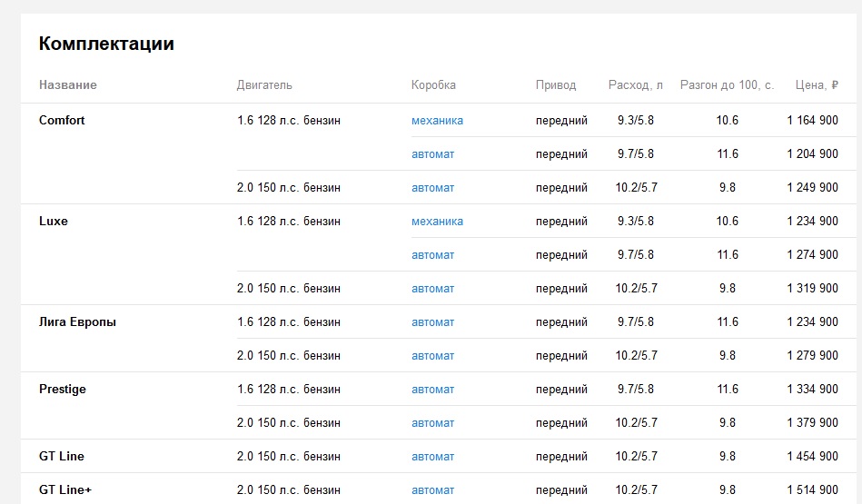Open 'автомат' link in GT Line row
The height and width of the screenshot is (504, 862).
[x=432, y=456]
